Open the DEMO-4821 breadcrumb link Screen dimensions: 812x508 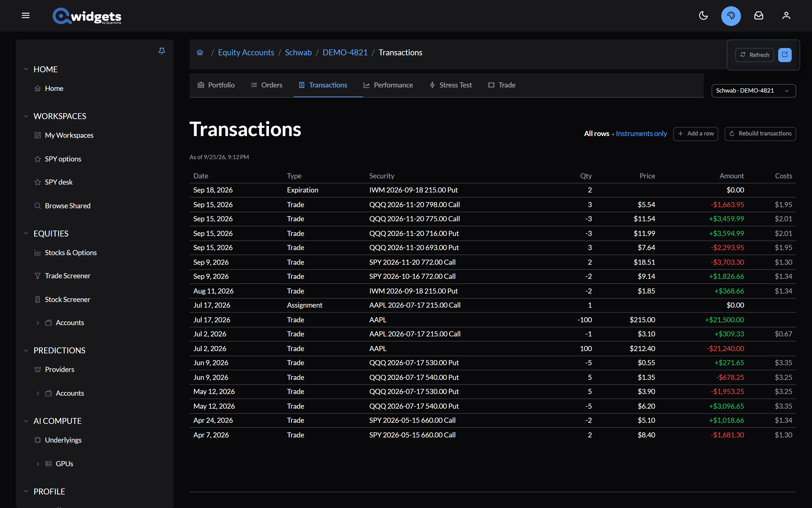(x=345, y=52)
